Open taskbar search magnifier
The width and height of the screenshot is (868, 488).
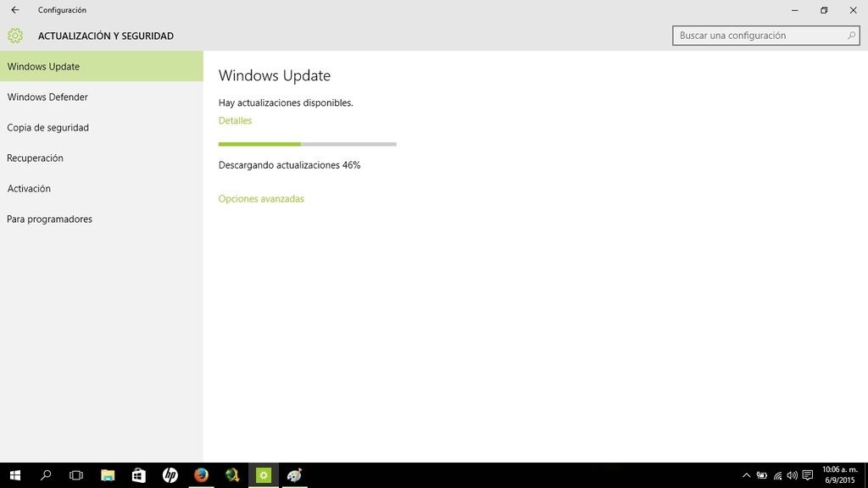[46, 475]
